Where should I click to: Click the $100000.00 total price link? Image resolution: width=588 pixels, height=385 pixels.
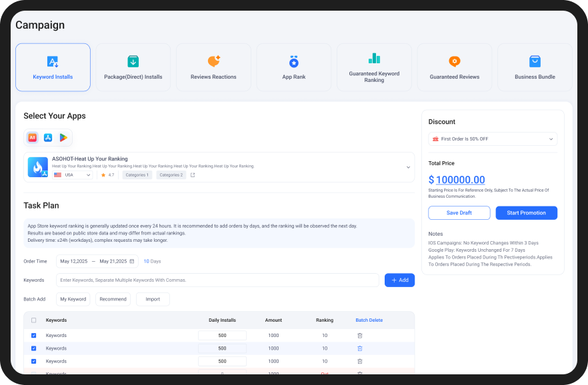[457, 180]
